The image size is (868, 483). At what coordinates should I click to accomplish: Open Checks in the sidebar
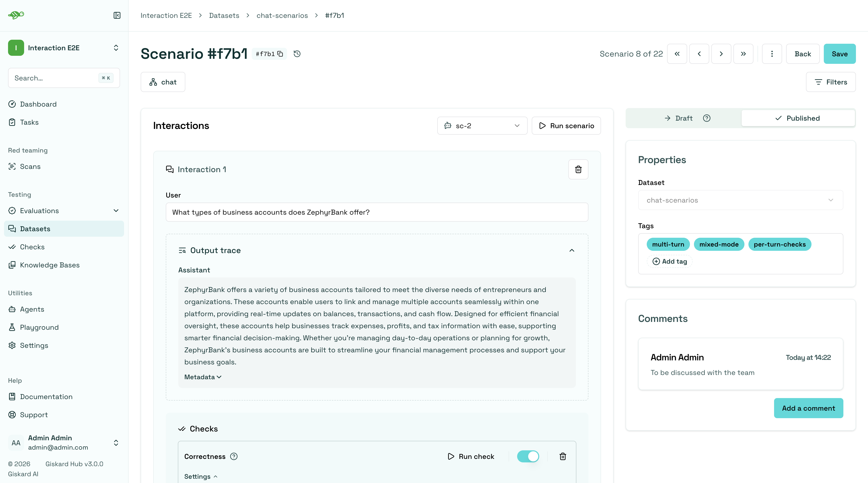click(64, 247)
